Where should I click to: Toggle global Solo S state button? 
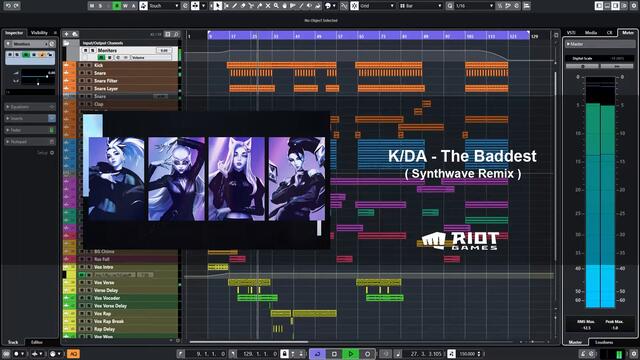pyautogui.click(x=100, y=6)
